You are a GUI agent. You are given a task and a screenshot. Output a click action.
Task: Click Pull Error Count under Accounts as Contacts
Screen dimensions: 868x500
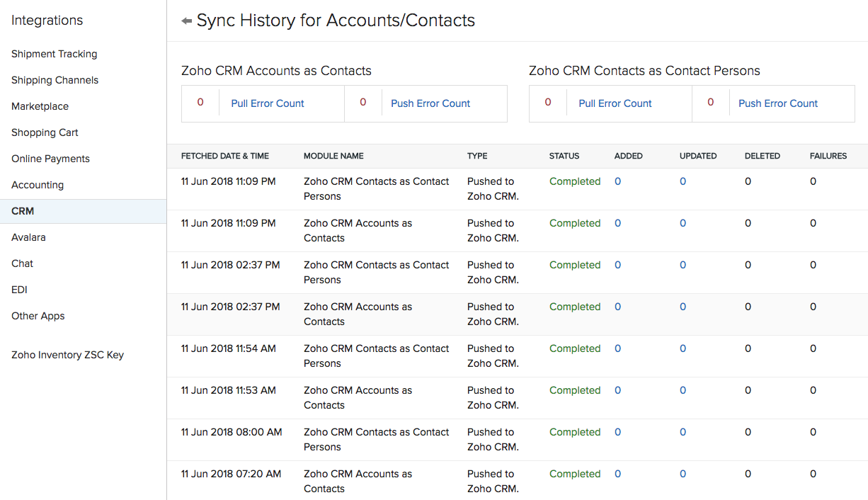(267, 103)
